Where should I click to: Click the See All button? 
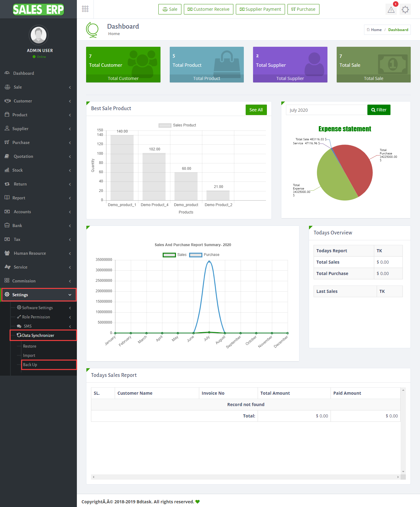click(256, 110)
